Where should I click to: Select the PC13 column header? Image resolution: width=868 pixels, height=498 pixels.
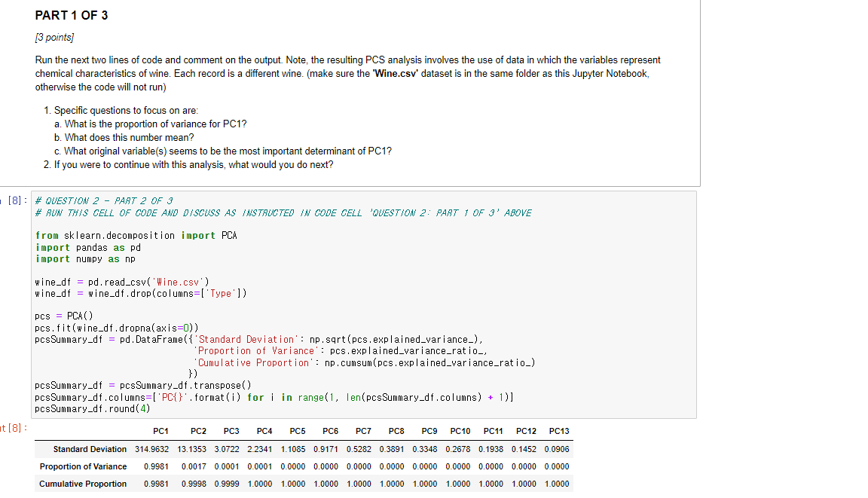tap(558, 431)
